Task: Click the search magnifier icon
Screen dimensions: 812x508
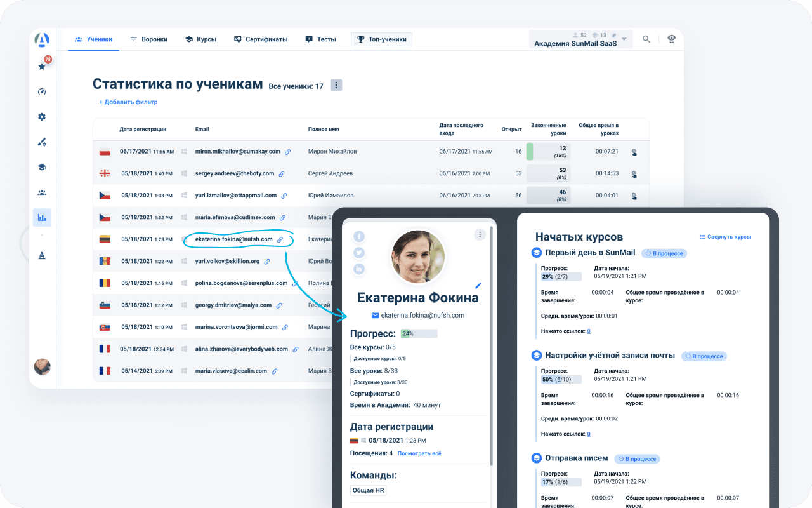Action: (x=646, y=39)
